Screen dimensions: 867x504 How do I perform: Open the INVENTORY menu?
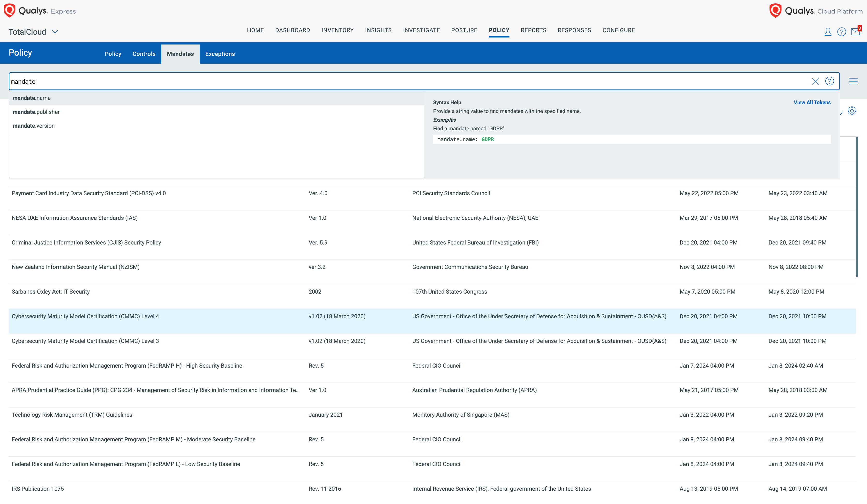337,30
